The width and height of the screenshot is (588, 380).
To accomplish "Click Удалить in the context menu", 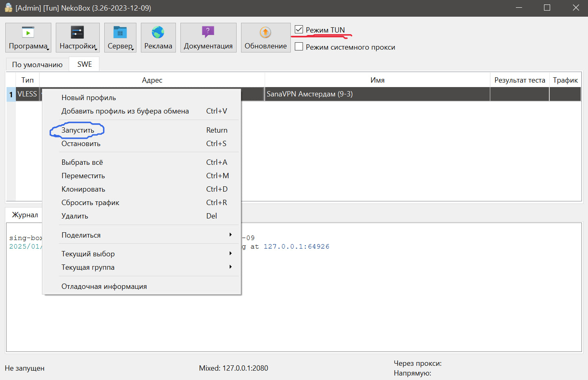I will point(142,216).
